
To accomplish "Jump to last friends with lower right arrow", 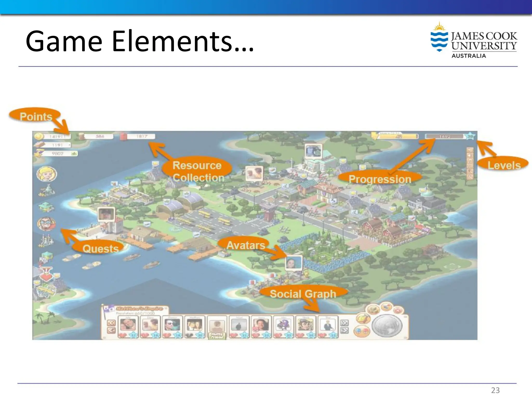I will (344, 330).
